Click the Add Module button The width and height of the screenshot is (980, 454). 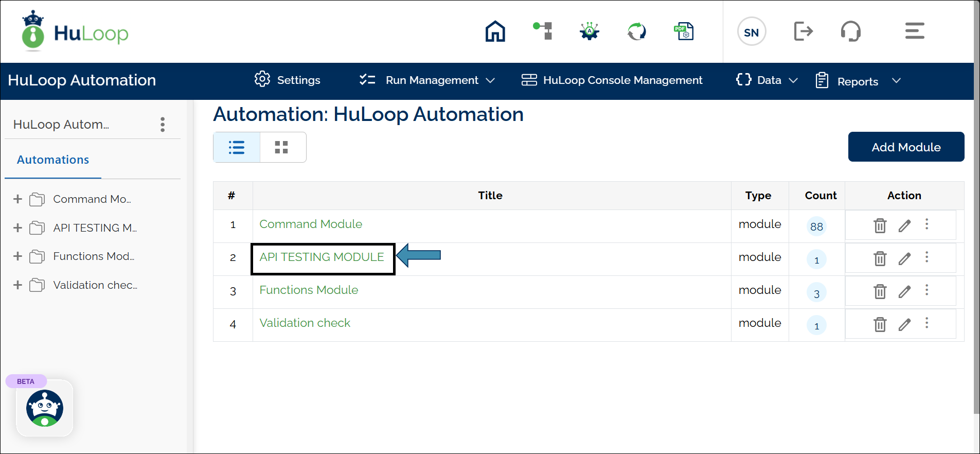[x=905, y=147]
